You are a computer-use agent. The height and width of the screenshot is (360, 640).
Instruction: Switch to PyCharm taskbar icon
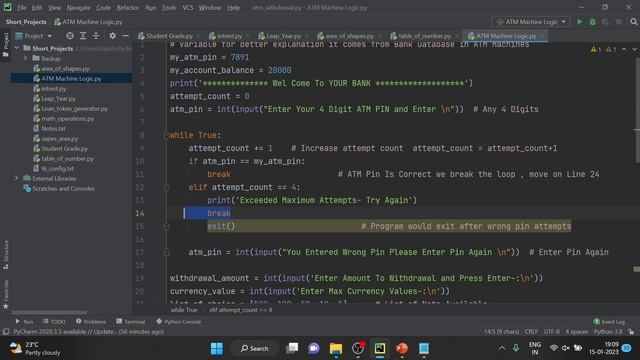tap(380, 348)
